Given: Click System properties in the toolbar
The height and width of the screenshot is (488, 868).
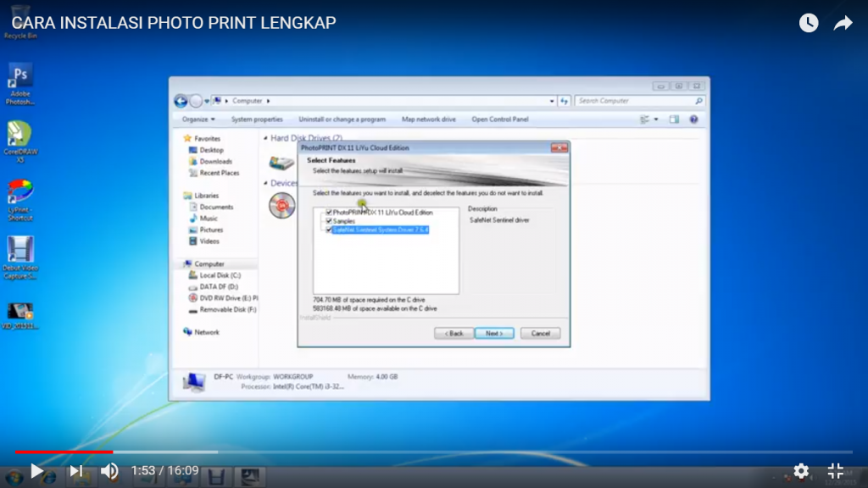Looking at the screenshot, I should [x=257, y=119].
